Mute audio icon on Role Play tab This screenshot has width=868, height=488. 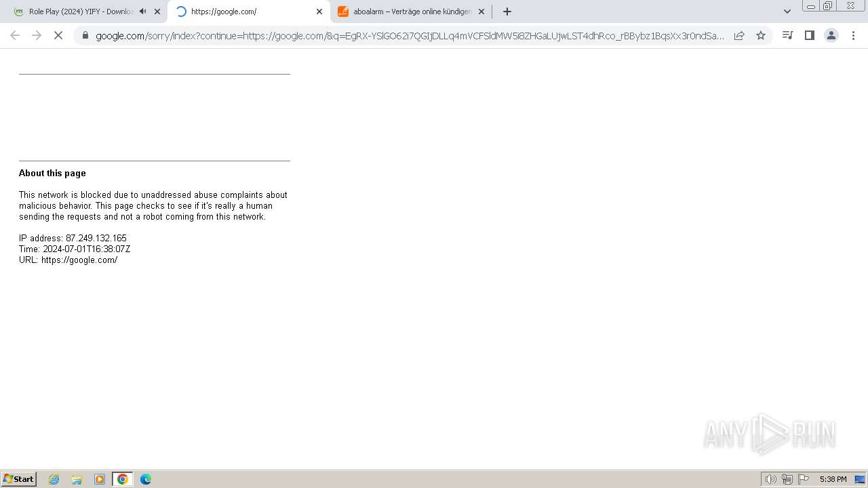click(142, 12)
